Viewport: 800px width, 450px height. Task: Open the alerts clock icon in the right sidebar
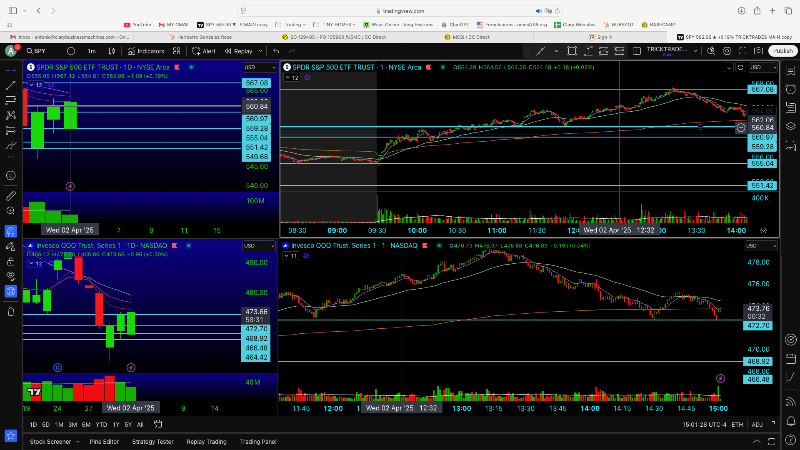click(791, 89)
